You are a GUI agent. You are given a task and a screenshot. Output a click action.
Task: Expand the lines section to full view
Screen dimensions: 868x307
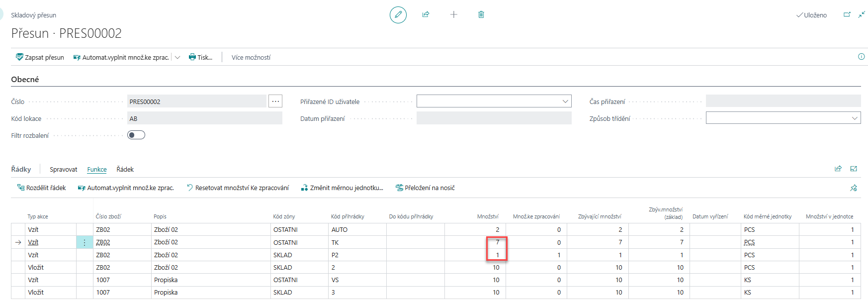pyautogui.click(x=854, y=169)
